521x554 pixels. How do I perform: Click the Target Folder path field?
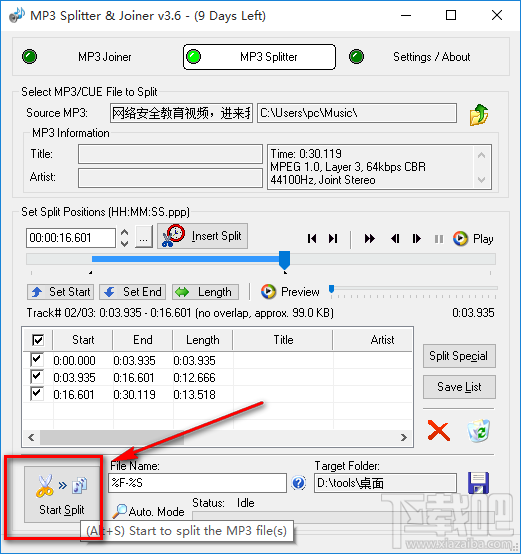(x=385, y=483)
